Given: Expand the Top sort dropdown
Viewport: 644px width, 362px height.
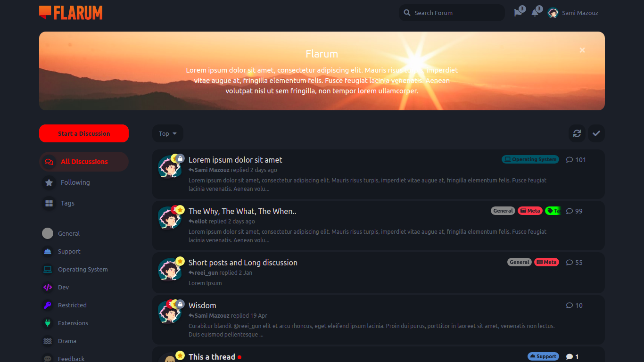Looking at the screenshot, I should (x=168, y=133).
